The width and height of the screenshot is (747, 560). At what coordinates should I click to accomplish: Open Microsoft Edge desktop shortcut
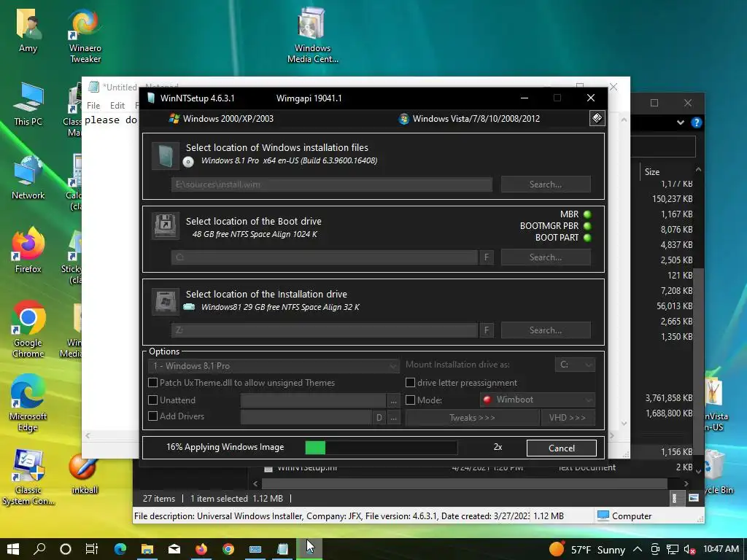click(x=28, y=403)
